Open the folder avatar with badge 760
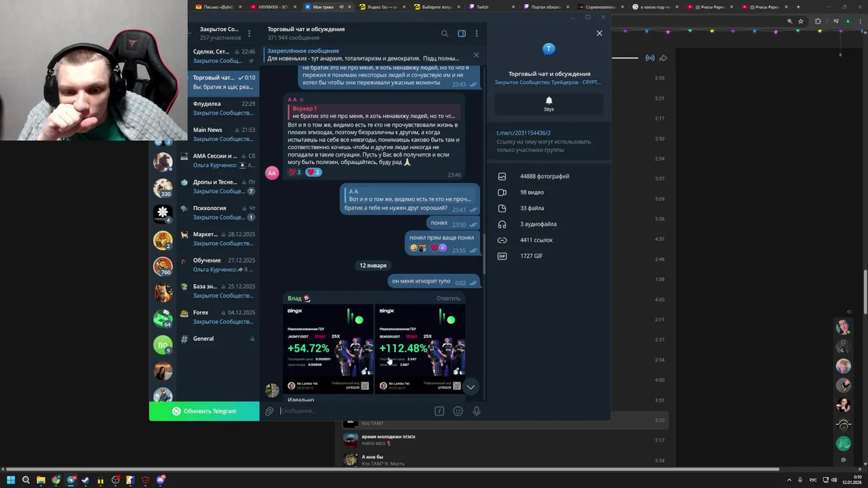 [163, 266]
